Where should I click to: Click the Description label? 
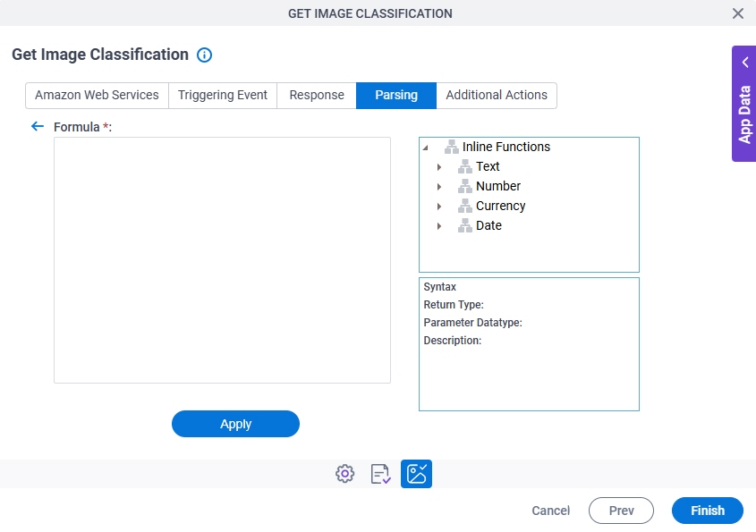coord(452,341)
